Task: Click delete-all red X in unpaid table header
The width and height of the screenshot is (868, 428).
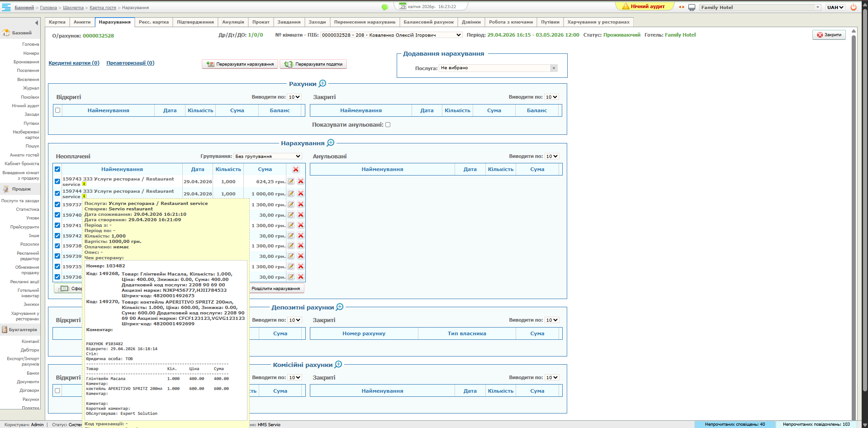Action: coord(296,169)
